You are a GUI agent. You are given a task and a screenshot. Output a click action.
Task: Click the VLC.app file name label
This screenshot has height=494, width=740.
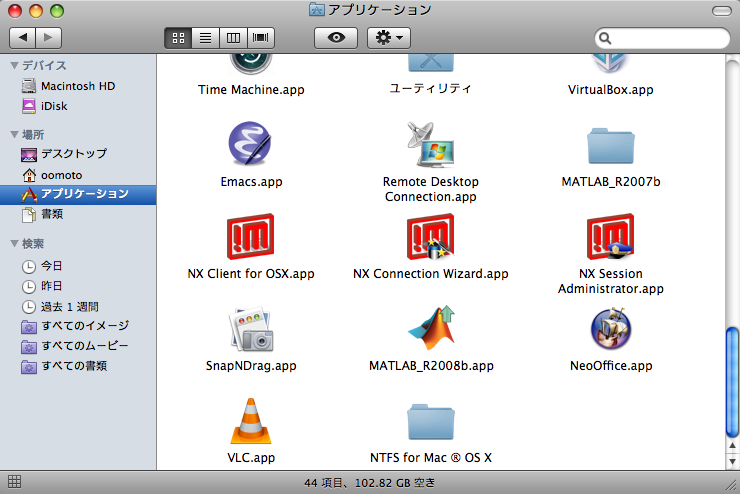(251, 458)
